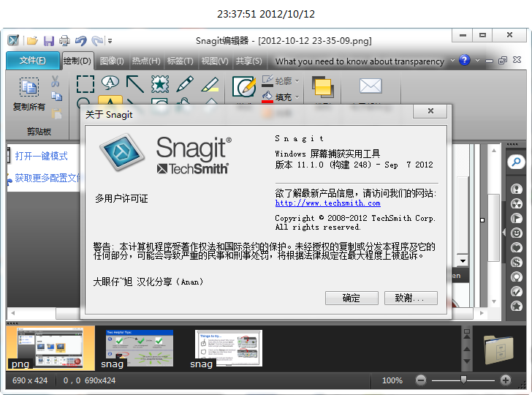This screenshot has height=395, width=532.
Task: Open the 文件(F) file menu
Action: coord(33,61)
